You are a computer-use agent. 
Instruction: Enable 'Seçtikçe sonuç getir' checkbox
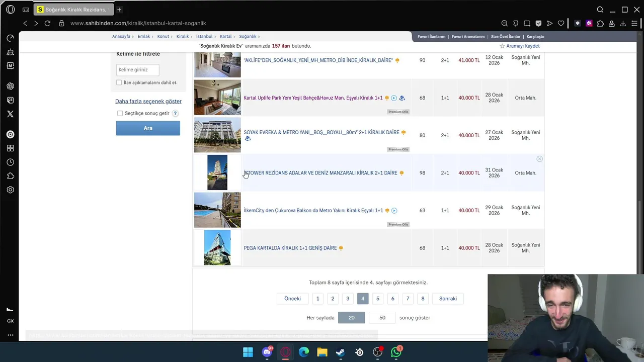pyautogui.click(x=120, y=114)
